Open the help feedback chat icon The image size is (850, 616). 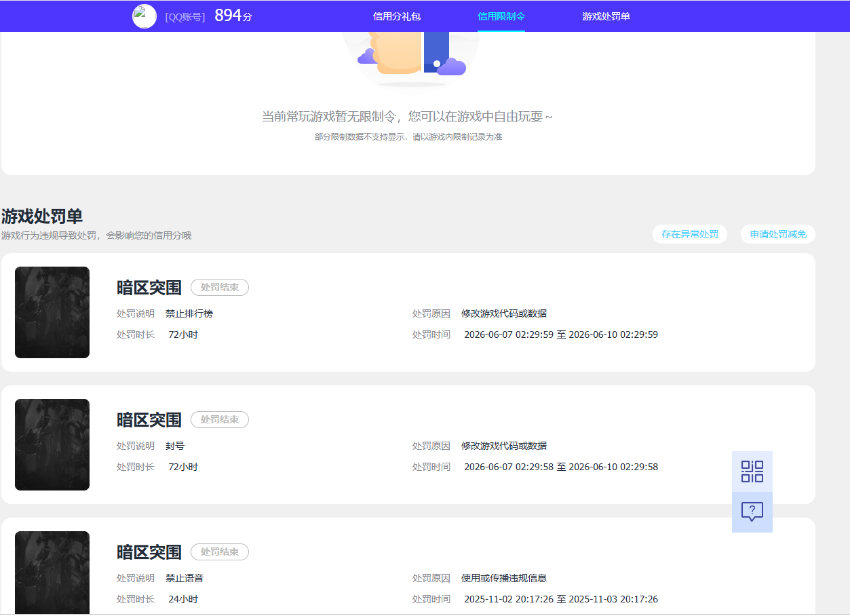[x=752, y=512]
